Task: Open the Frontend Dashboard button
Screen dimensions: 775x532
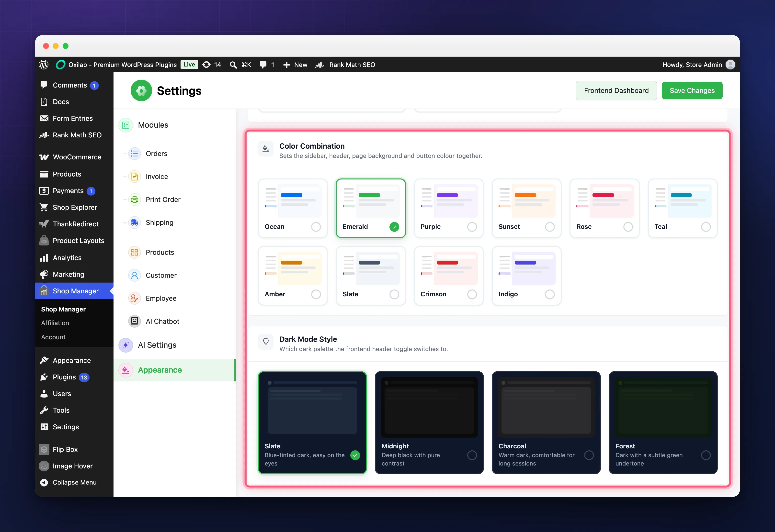Action: pos(616,91)
